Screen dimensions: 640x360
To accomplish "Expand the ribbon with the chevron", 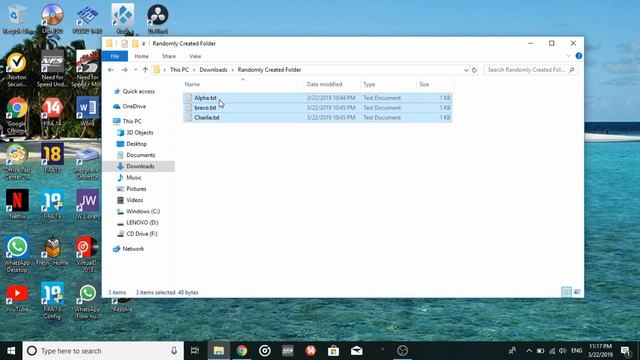I will tap(568, 56).
